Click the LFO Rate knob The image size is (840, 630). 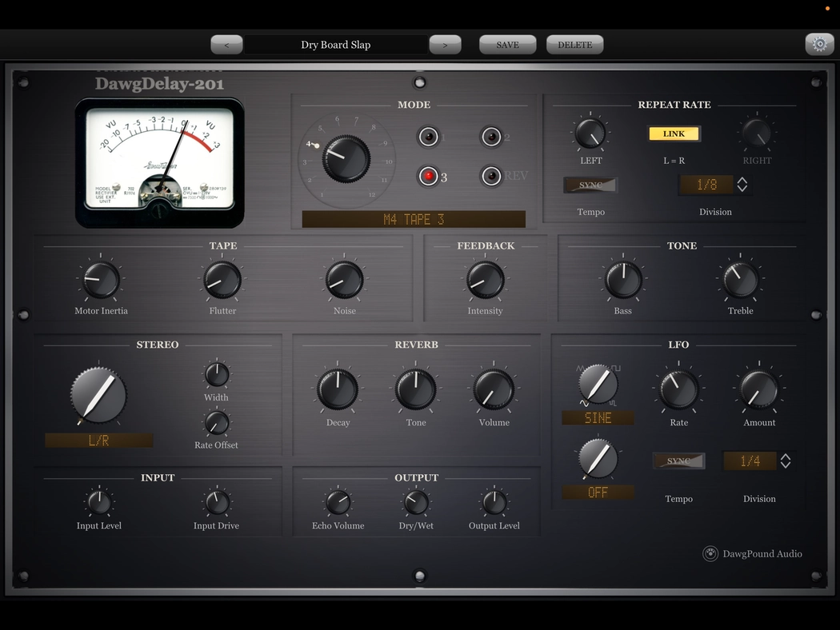(x=678, y=389)
